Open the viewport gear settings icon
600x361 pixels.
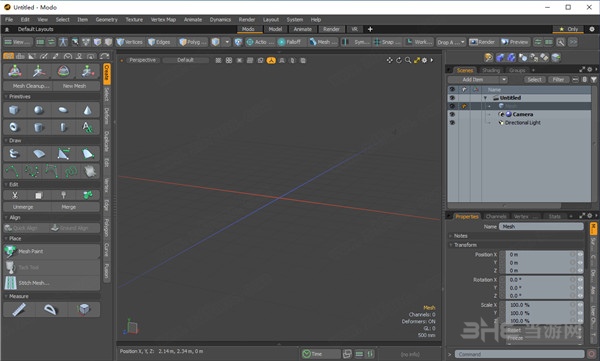tap(424, 60)
